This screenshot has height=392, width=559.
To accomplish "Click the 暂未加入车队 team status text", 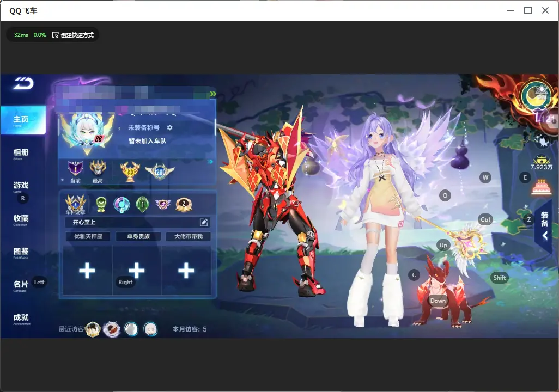I will point(148,141).
